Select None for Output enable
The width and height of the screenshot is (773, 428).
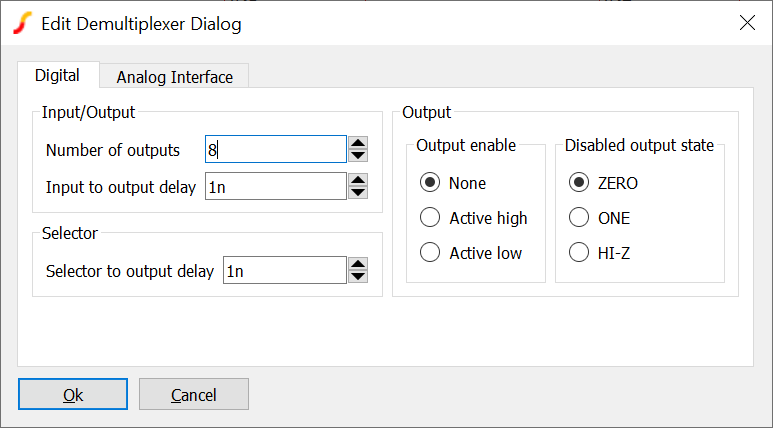[431, 183]
